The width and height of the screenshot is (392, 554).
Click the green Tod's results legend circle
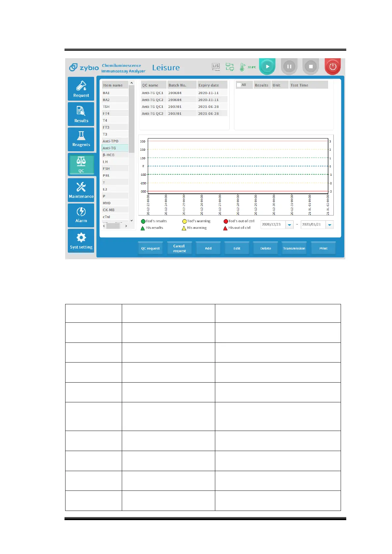coord(143,221)
